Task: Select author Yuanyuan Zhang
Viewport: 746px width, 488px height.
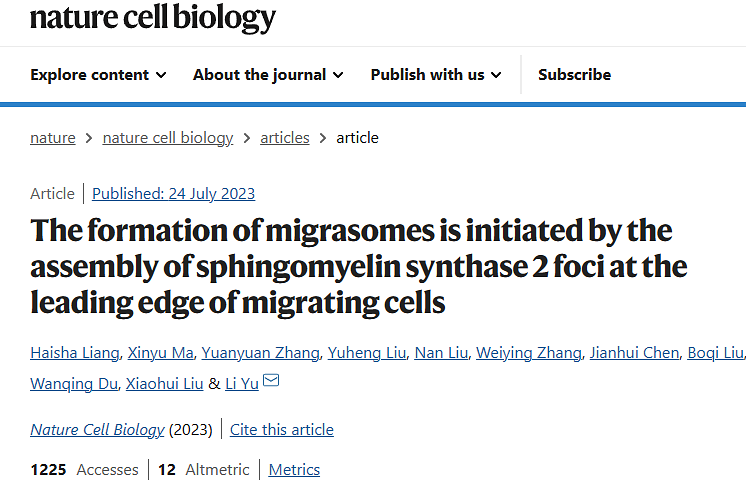Action: point(261,352)
